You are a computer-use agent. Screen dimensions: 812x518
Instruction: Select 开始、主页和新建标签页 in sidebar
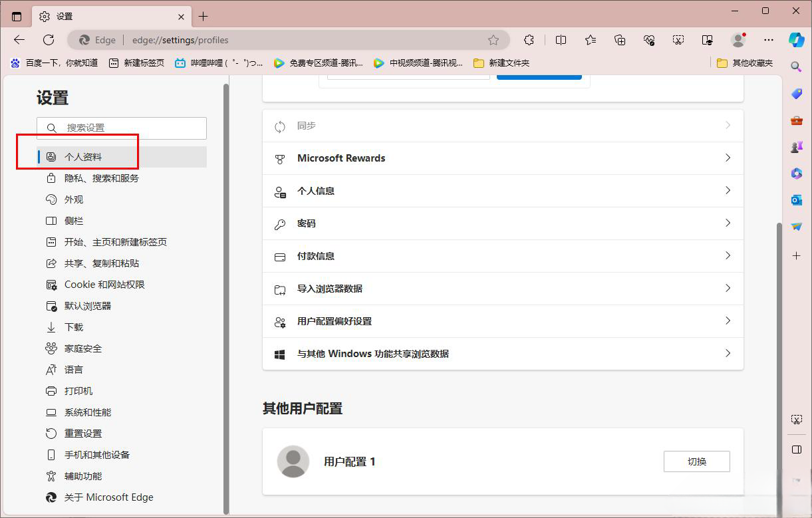122,242
